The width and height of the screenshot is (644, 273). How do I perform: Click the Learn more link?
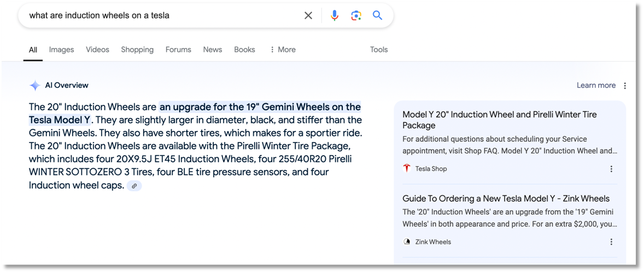point(596,85)
